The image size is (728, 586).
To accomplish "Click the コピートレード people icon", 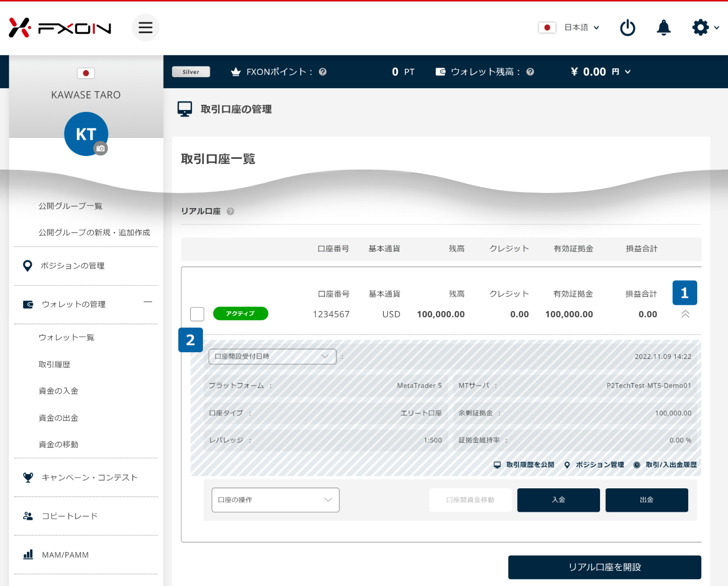I will [28, 516].
